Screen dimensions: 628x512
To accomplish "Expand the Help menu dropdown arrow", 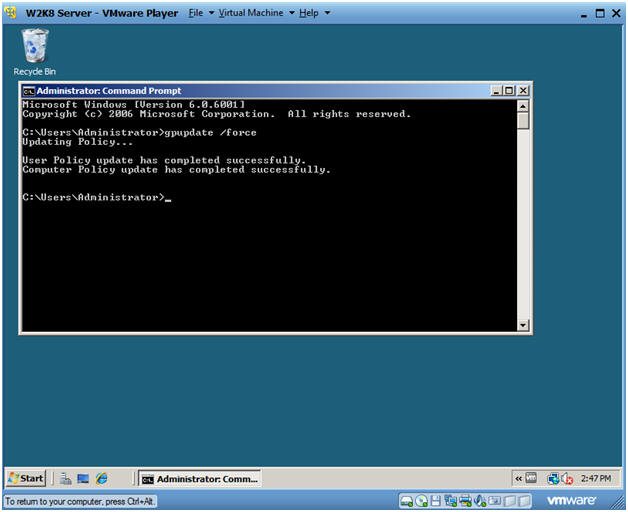I will pos(327,13).
